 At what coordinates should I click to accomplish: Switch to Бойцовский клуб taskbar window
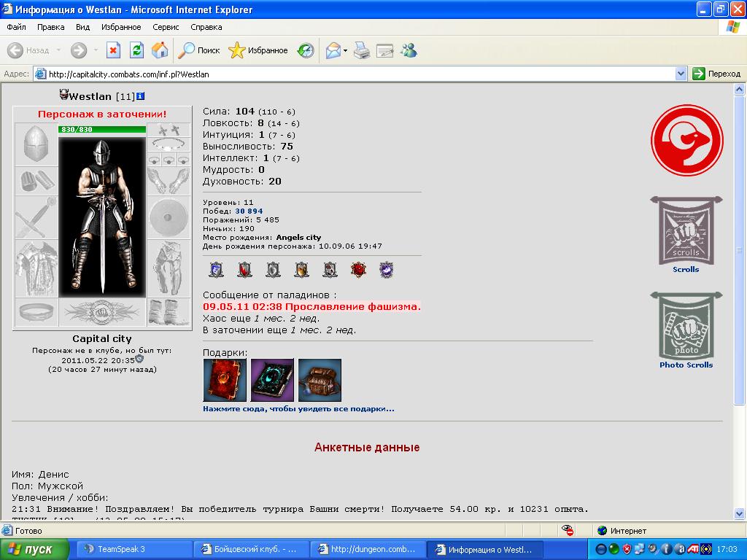click(251, 549)
